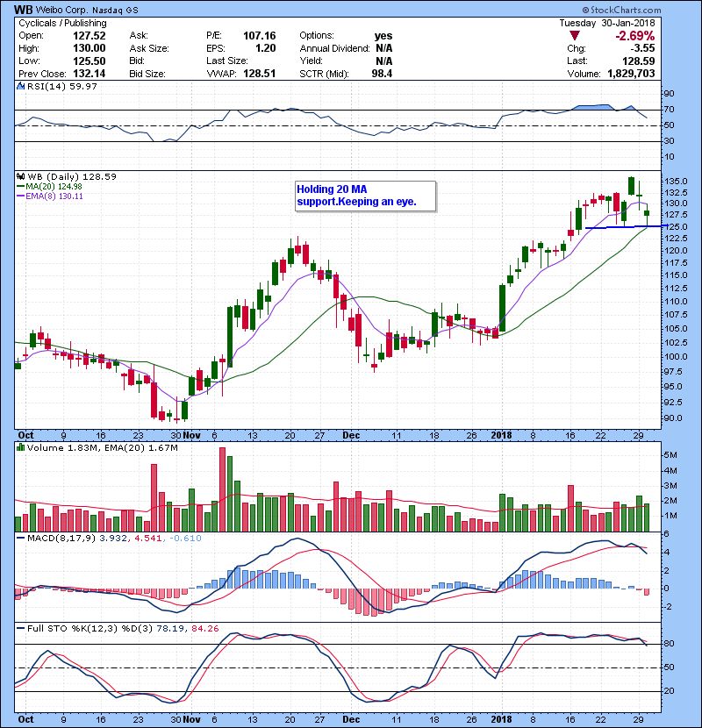Click the WB ticker symbol title

tap(23, 10)
